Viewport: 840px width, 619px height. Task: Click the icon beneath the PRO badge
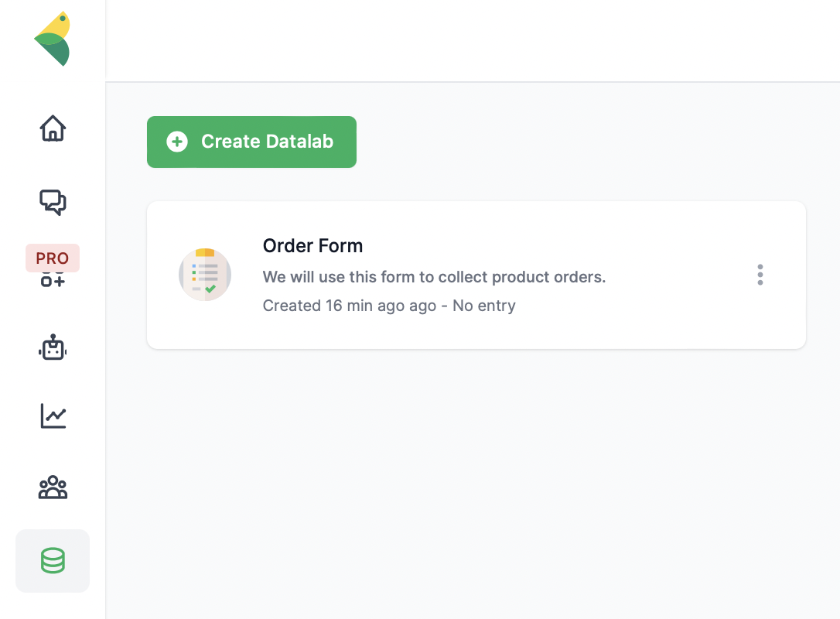click(x=53, y=281)
